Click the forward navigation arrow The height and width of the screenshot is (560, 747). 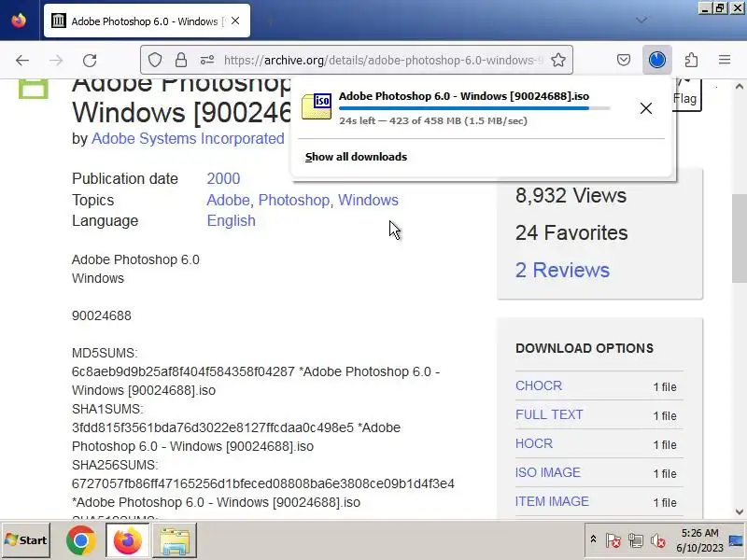tap(56, 60)
